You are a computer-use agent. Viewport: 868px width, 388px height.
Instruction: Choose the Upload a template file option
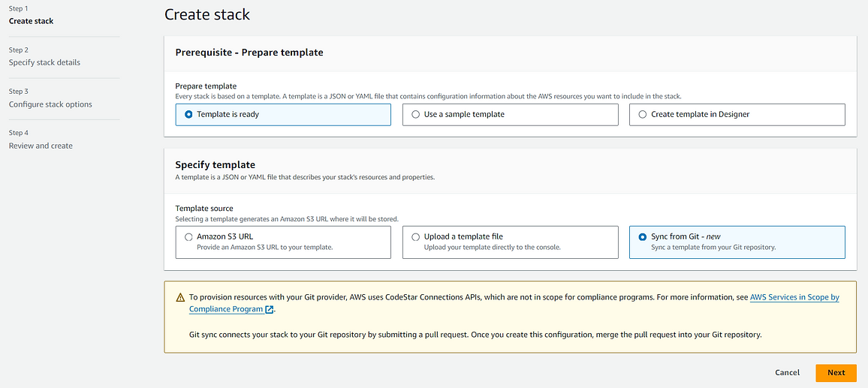click(510, 242)
